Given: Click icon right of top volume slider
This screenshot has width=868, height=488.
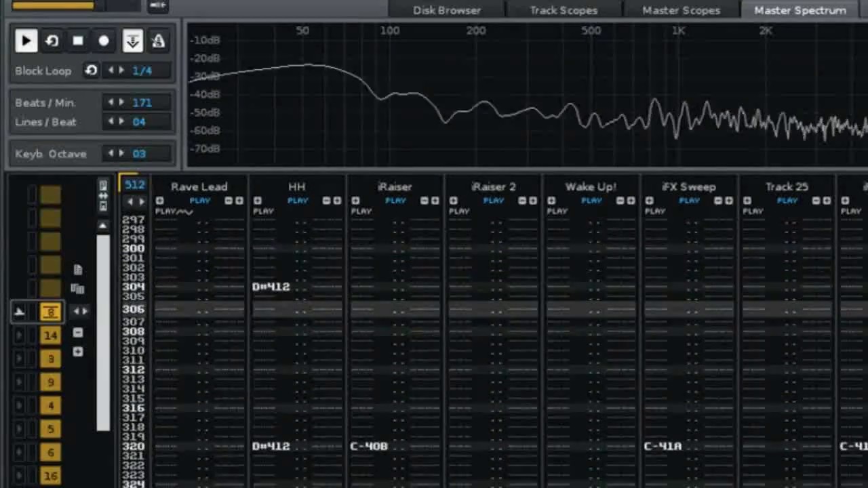Looking at the screenshot, I should tap(158, 5).
